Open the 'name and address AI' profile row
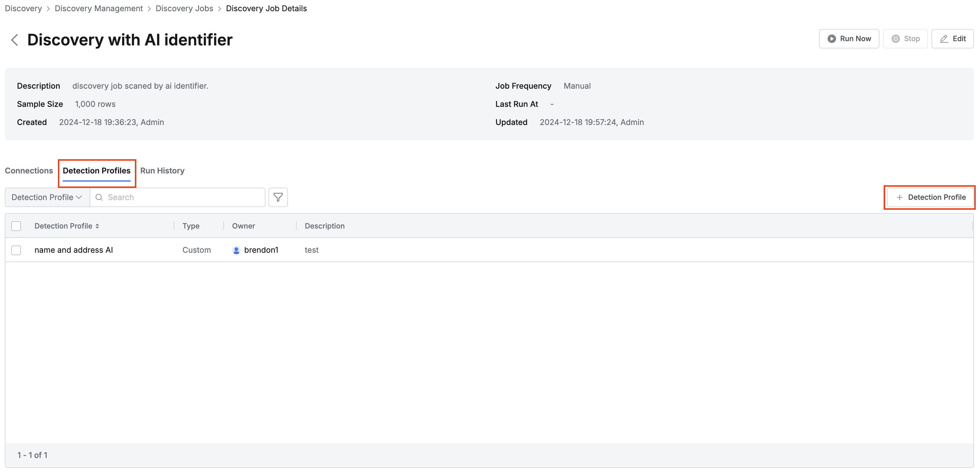Image resolution: width=980 pixels, height=474 pixels. [x=74, y=250]
